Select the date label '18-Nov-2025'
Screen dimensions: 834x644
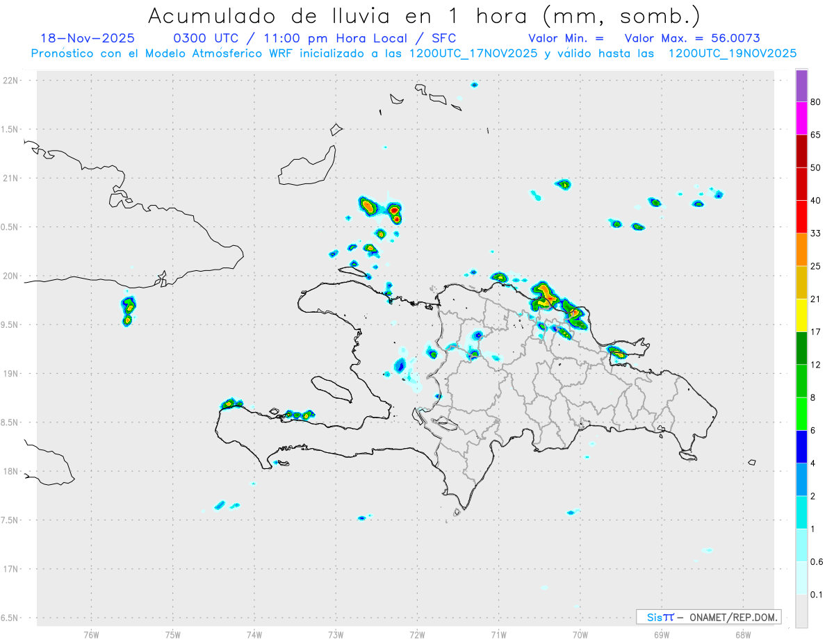point(88,38)
